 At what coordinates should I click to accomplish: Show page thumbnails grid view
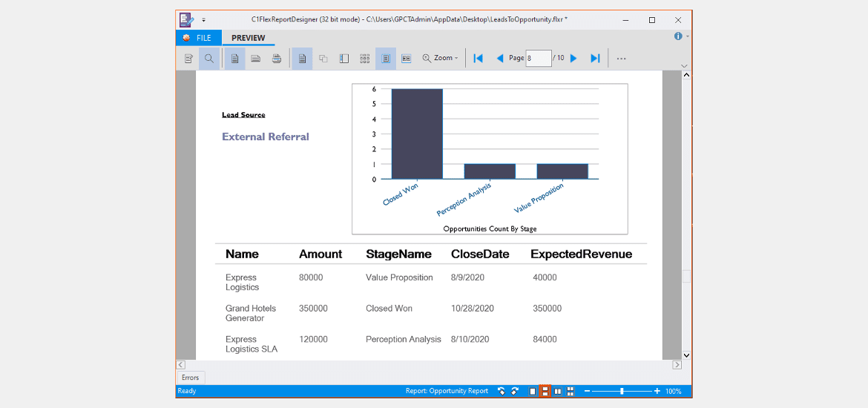(365, 58)
